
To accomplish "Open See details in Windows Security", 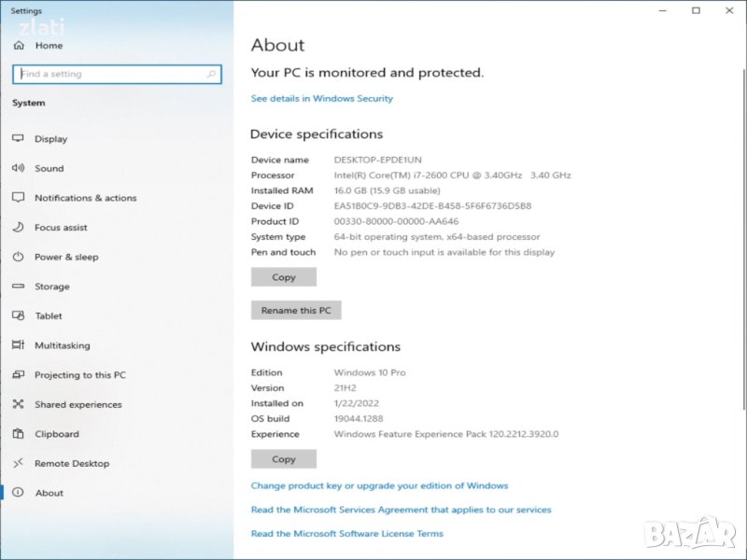I will pos(322,98).
